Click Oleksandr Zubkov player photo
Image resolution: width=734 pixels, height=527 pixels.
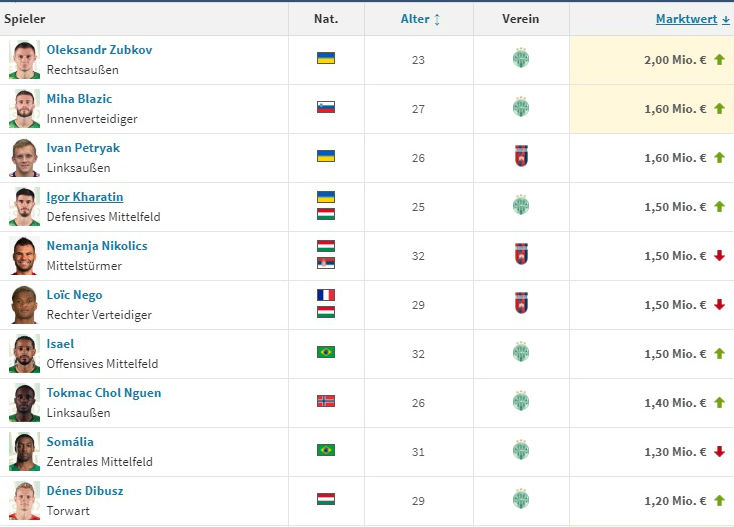(x=24, y=60)
